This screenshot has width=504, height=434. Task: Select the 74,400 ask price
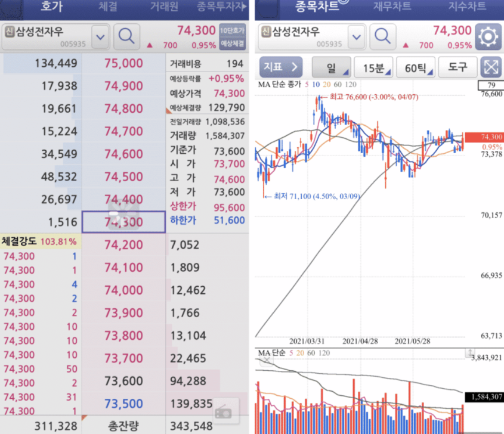pyautogui.click(x=123, y=200)
